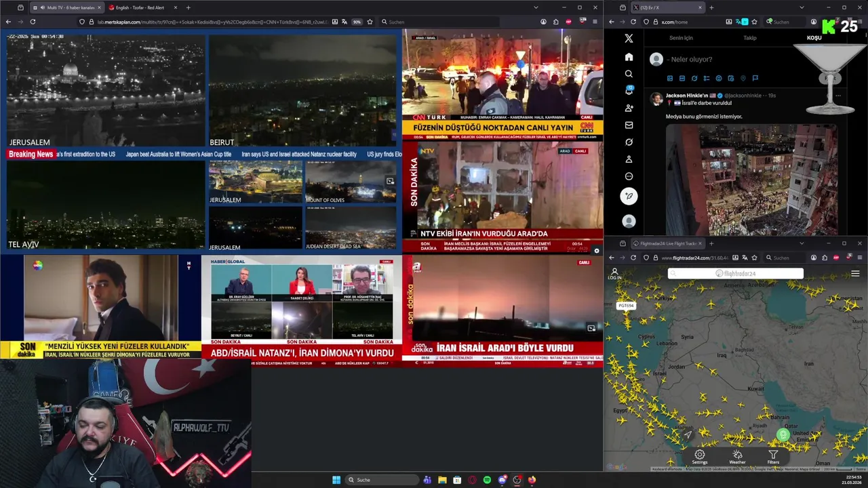Click the CNN Türk live video tile
The image size is (868, 488).
tap(502, 84)
